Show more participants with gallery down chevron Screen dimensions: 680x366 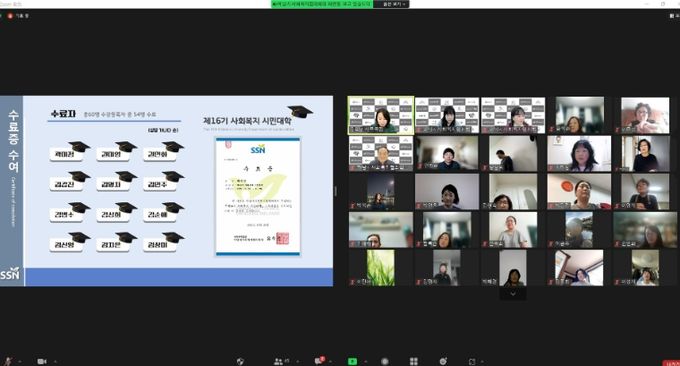513,294
